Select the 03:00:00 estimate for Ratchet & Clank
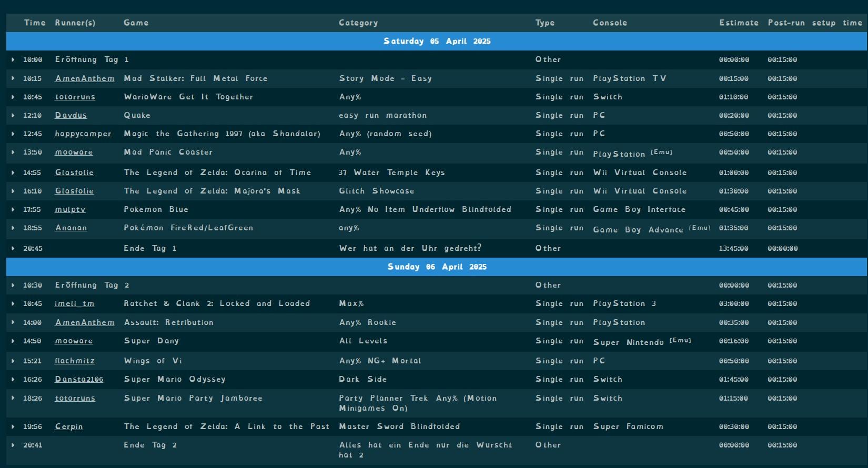 pos(734,303)
